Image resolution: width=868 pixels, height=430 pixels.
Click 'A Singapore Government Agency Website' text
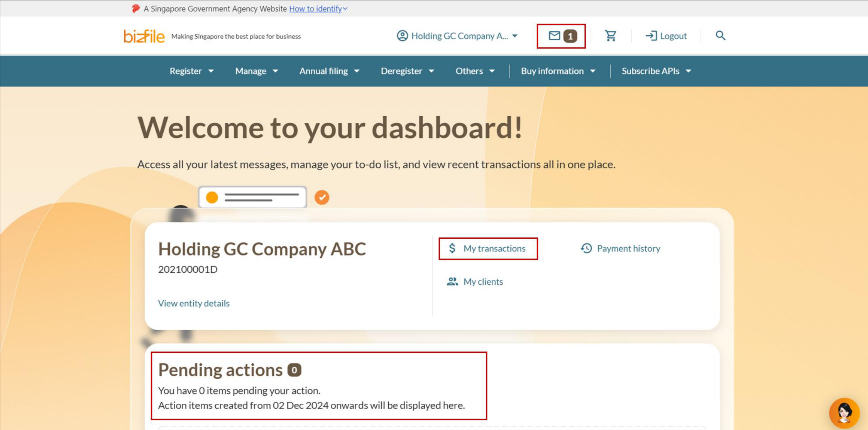(215, 8)
